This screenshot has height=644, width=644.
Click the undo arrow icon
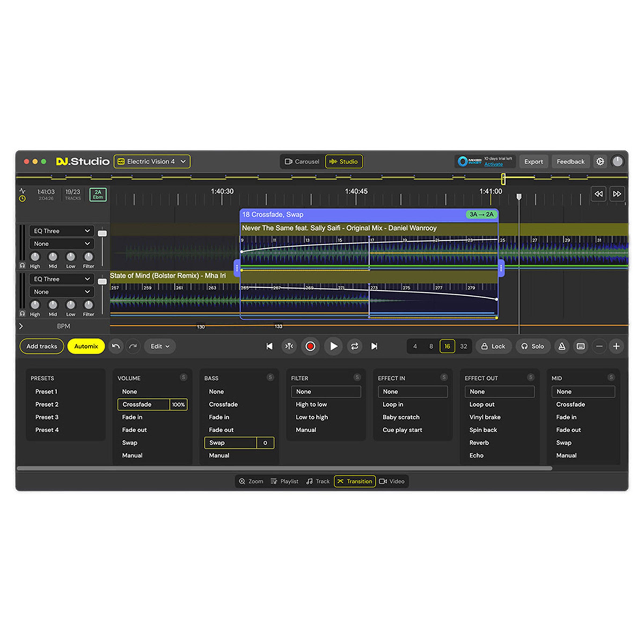coord(116,346)
